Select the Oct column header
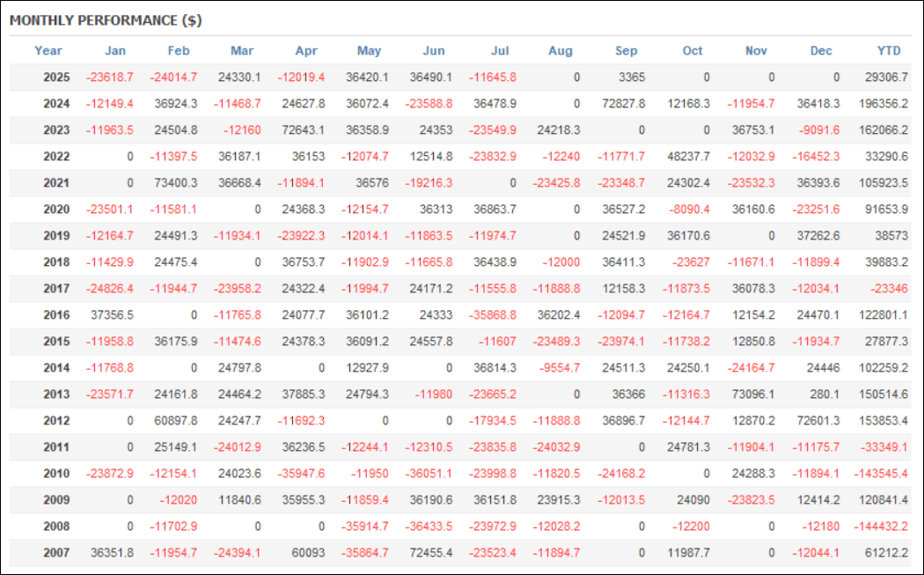This screenshot has height=575, width=924. click(x=693, y=50)
